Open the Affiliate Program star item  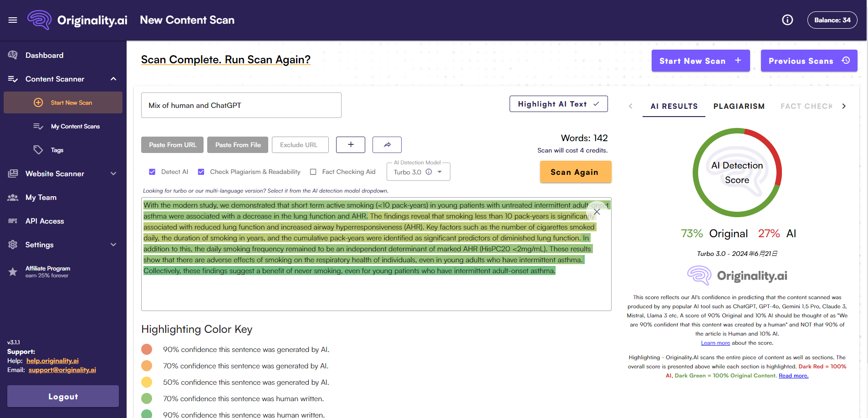coord(48,268)
